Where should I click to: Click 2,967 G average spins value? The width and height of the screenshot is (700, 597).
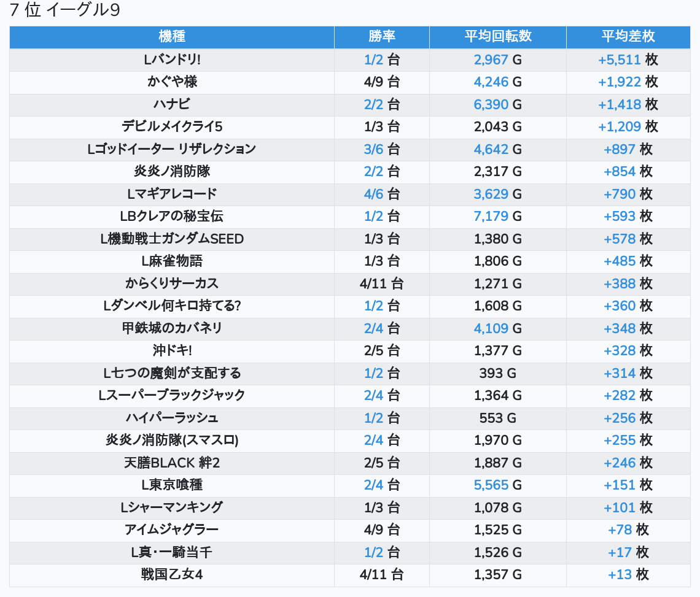click(x=498, y=60)
